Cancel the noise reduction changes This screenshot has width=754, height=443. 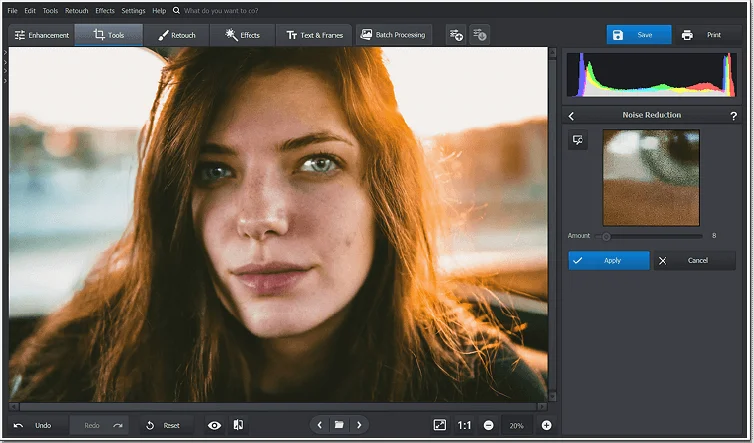point(694,260)
